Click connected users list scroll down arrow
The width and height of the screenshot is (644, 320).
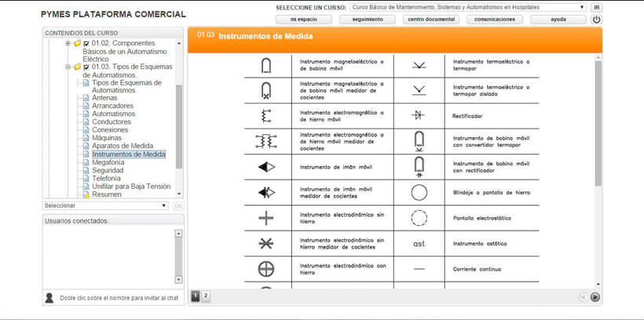click(178, 279)
